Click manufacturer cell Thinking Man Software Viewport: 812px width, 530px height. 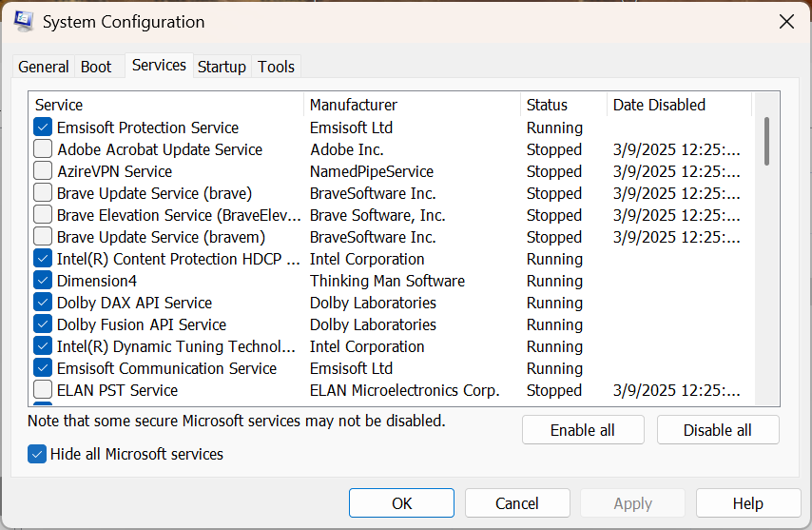[x=387, y=281]
